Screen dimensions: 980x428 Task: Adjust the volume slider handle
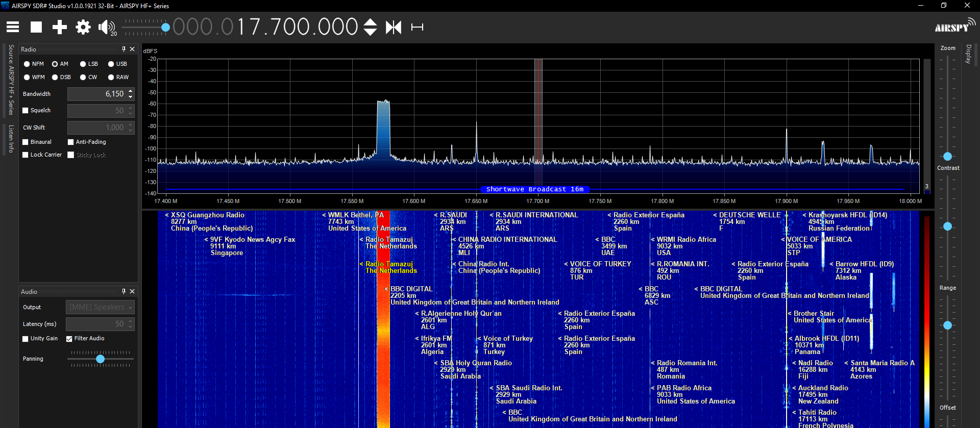coord(165,27)
